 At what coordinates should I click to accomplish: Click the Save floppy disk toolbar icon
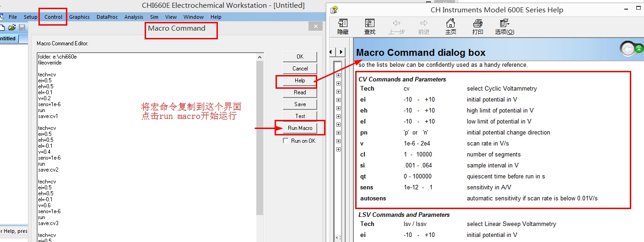(22, 28)
